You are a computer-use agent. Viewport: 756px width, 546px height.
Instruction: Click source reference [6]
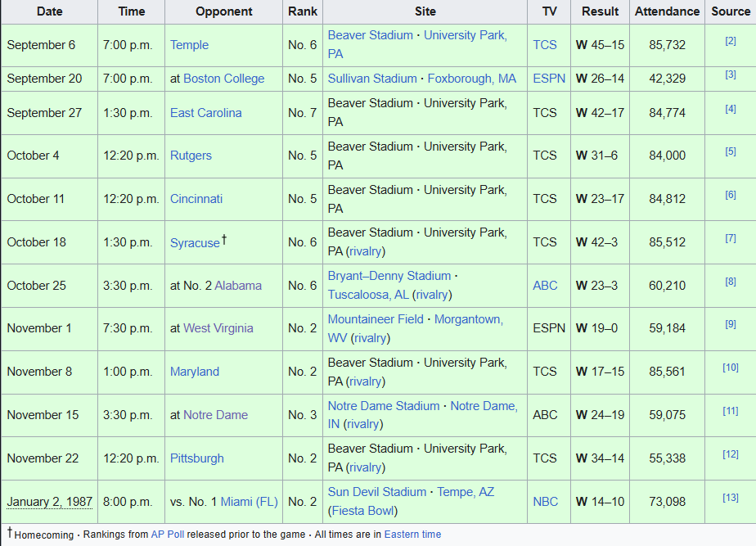731,195
